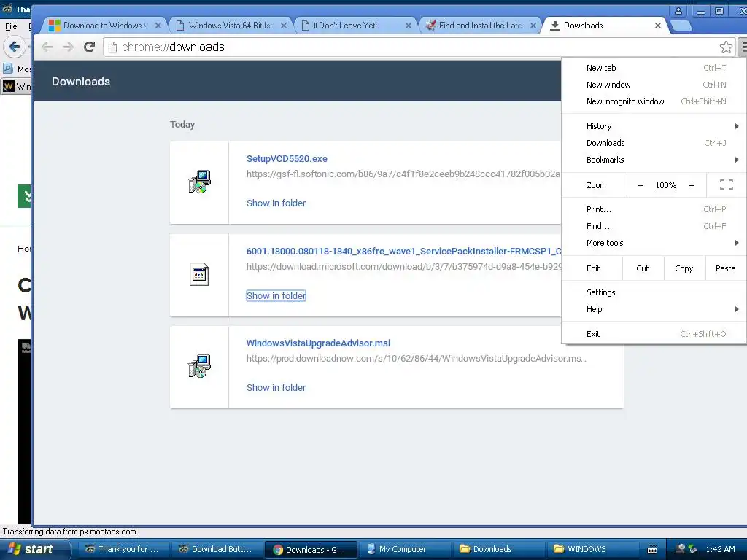This screenshot has height=560, width=747.
Task: Click Back arrow in the background browser
Action: 15,47
